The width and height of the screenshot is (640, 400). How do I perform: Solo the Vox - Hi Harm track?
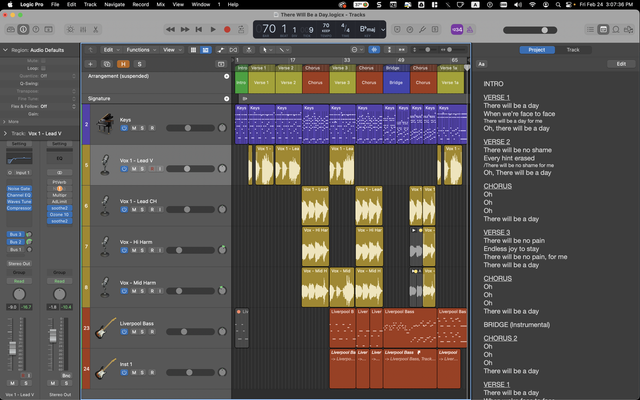pos(142,250)
